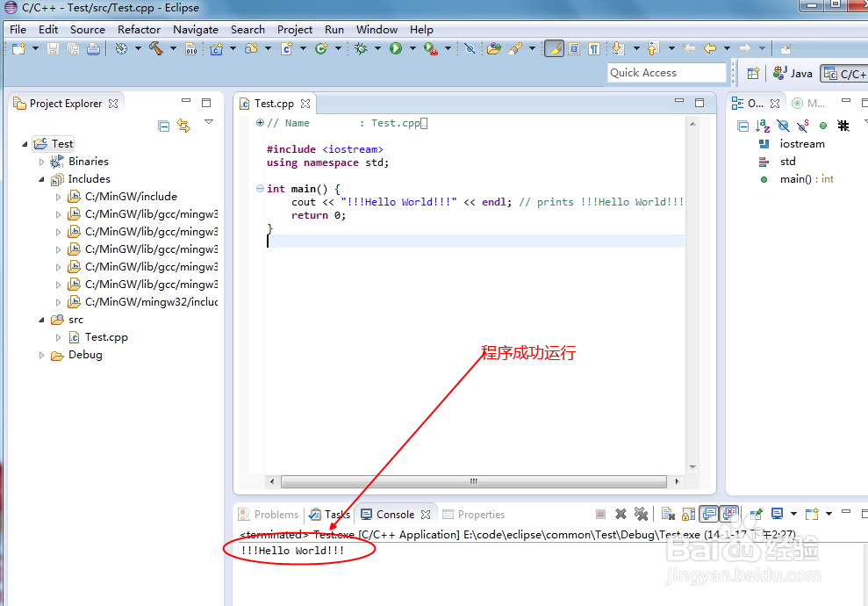Viewport: 868px width, 606px height.
Task: Click the Save disk icon
Action: pos(53,49)
